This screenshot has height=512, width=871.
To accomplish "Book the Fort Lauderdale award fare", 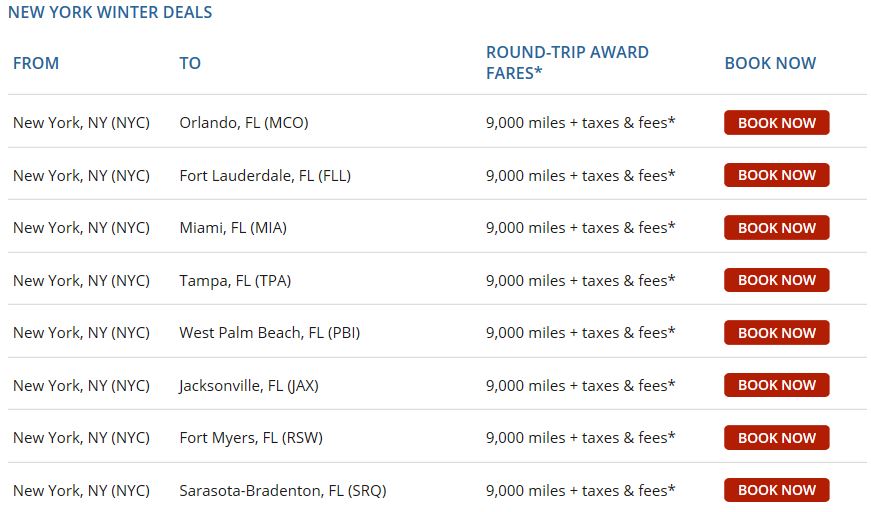I will 776,175.
